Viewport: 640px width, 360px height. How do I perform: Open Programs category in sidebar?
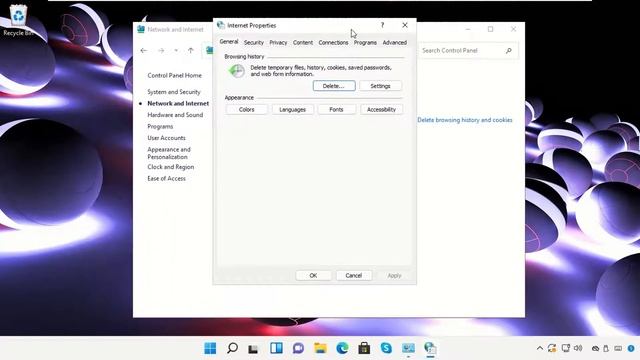click(x=160, y=127)
